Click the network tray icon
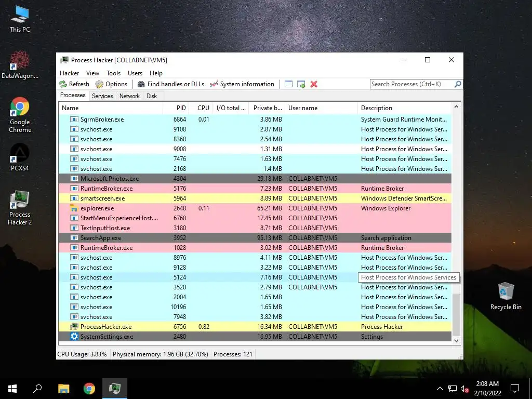Screen dimensions: 532x399 point(453,389)
